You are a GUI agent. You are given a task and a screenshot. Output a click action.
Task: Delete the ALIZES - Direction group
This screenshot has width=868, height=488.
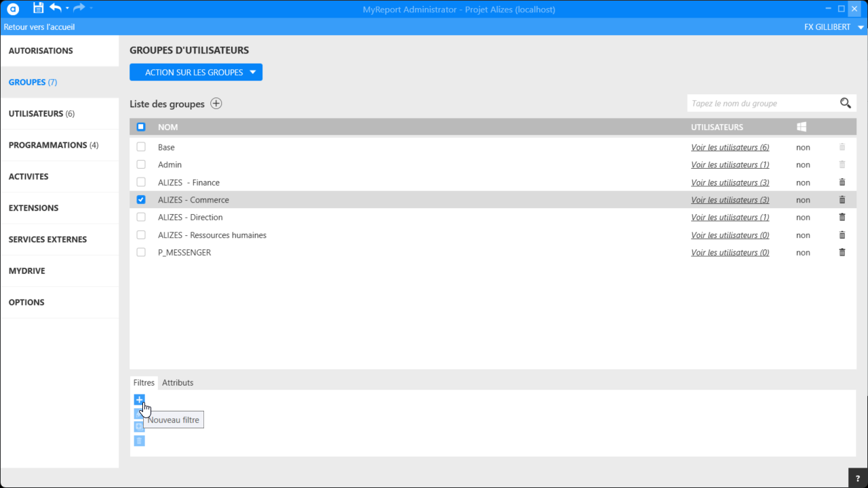pos(842,218)
